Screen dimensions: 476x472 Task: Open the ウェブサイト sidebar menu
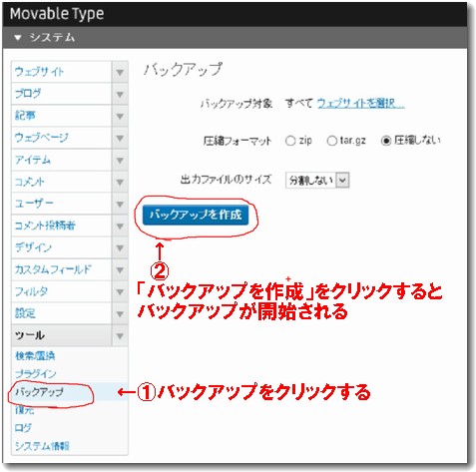click(62, 72)
